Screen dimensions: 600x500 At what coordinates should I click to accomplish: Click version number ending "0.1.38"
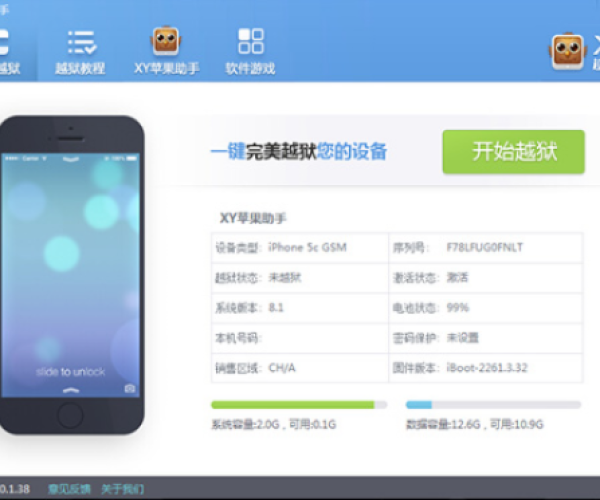click(15, 489)
